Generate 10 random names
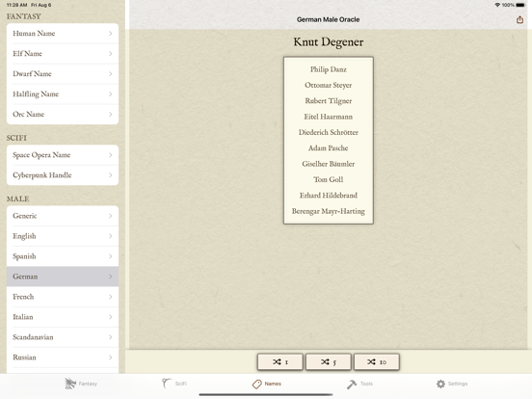 click(x=377, y=362)
